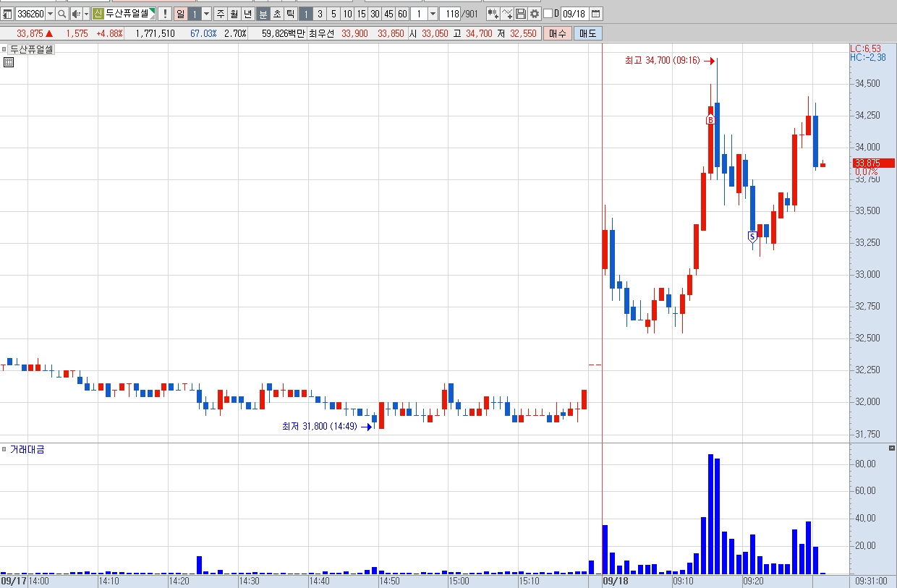Image resolution: width=897 pixels, height=588 pixels.
Task: Click the grid table icon under 두산퓨얼셀
Action: tap(9, 62)
